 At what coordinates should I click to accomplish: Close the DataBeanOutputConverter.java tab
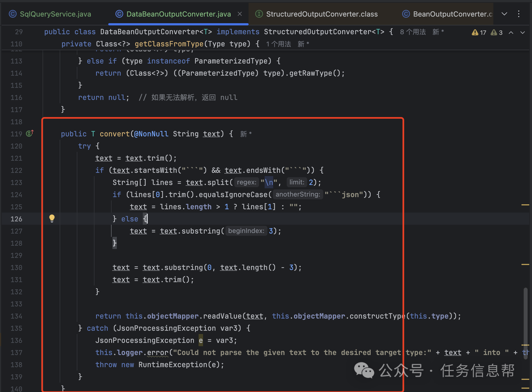tap(240, 14)
